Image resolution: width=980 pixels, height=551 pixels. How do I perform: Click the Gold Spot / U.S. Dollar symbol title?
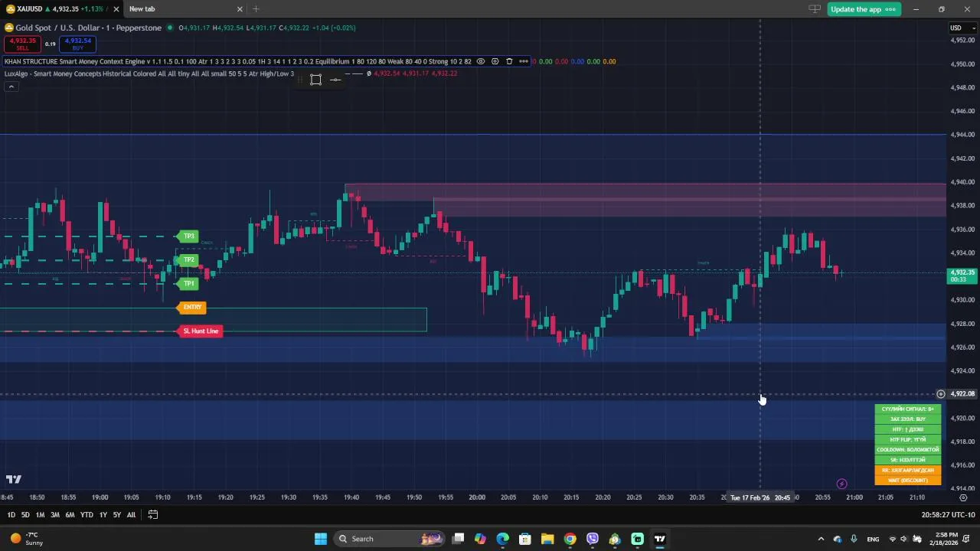point(88,28)
